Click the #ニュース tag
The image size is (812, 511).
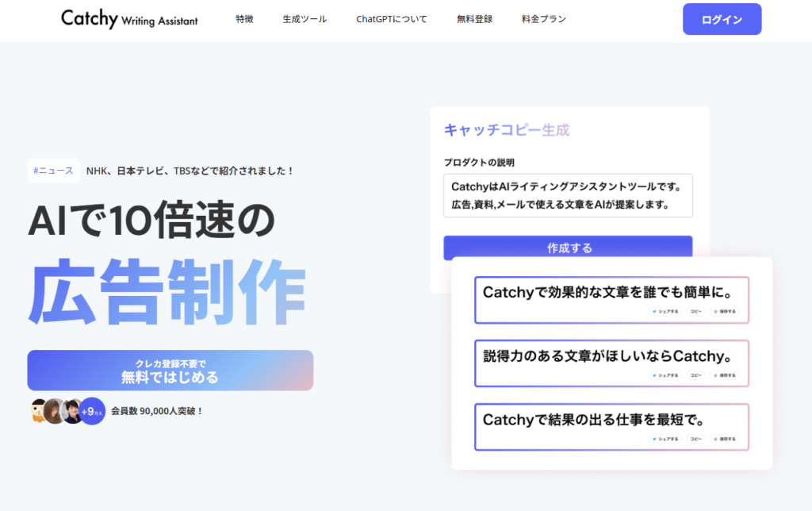pos(53,171)
